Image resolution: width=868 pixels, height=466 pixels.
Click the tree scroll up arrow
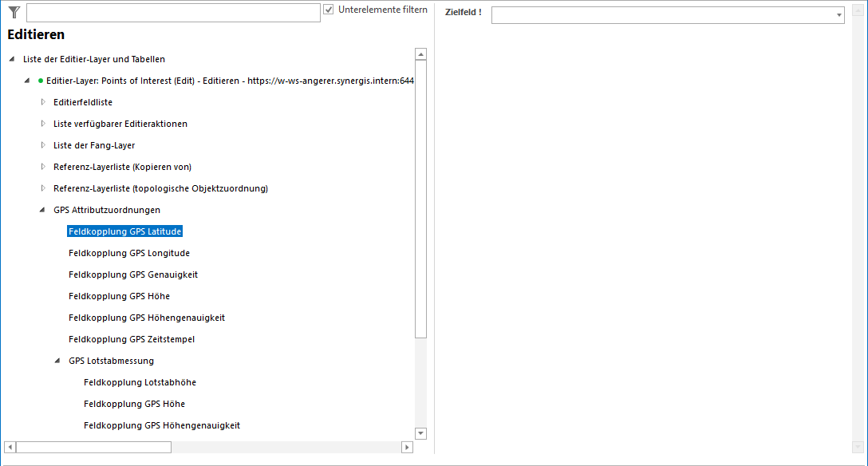click(420, 53)
